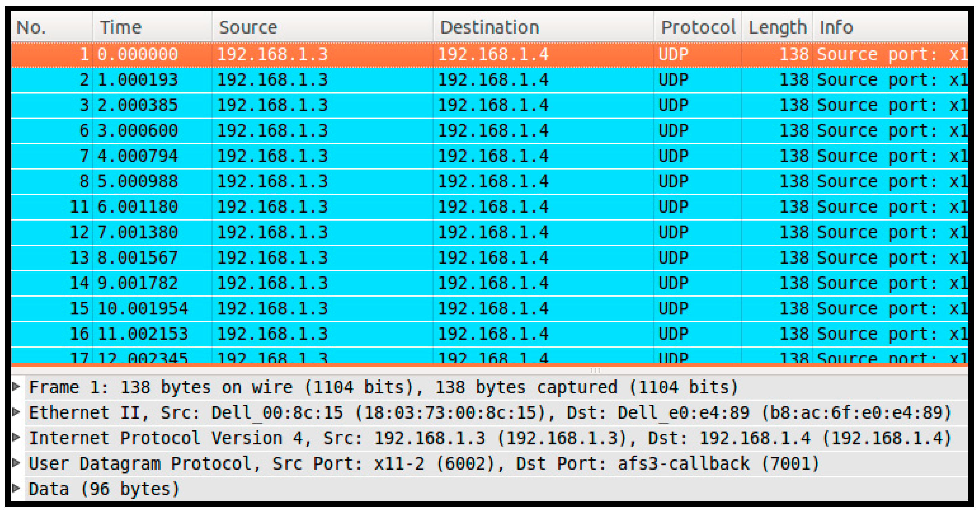Expand the Data (96 bytes) arrow

point(16,488)
